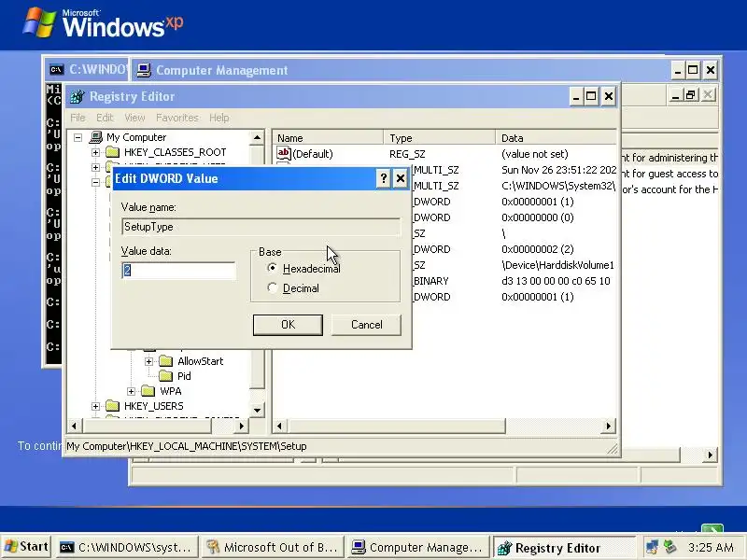Viewport: 747px width, 560px height.
Task: Click the Value name field showing SetupType
Action: click(x=261, y=227)
